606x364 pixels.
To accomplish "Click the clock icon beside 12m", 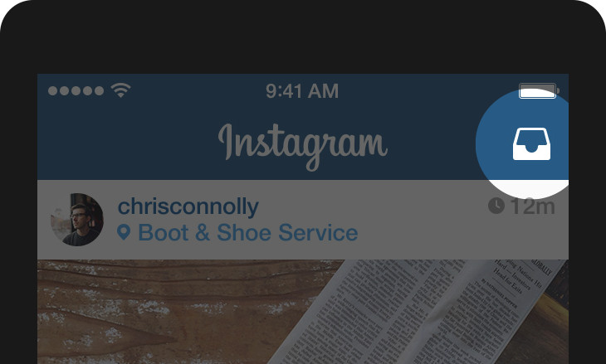I will click(496, 206).
